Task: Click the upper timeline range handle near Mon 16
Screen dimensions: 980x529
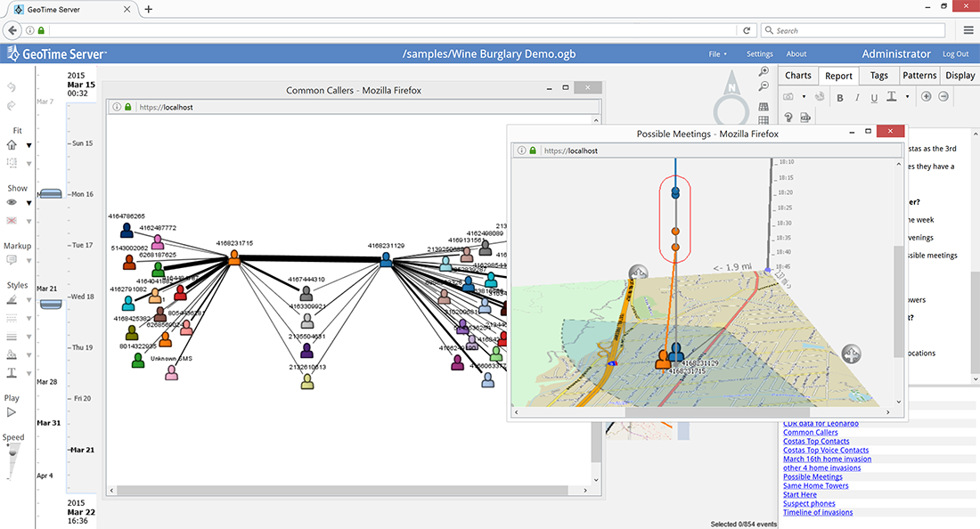Action: coord(51,194)
